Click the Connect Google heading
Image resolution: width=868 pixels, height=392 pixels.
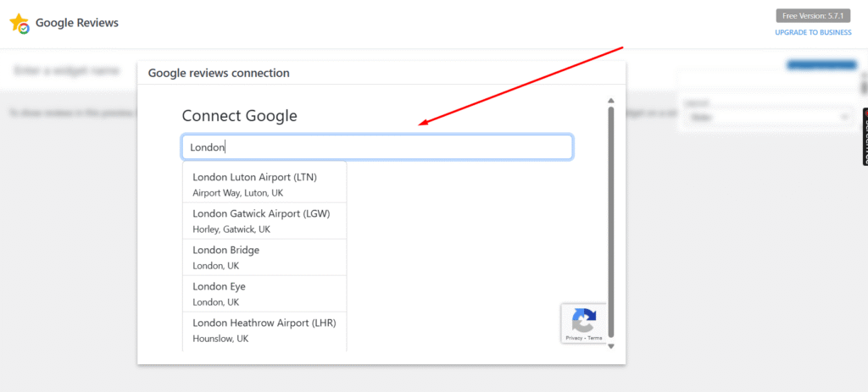coord(239,115)
